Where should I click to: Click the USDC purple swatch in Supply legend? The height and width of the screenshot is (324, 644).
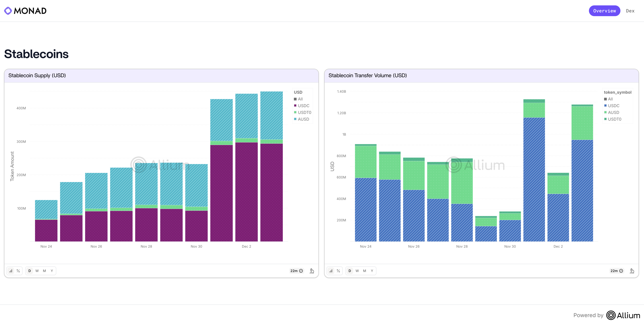click(295, 106)
